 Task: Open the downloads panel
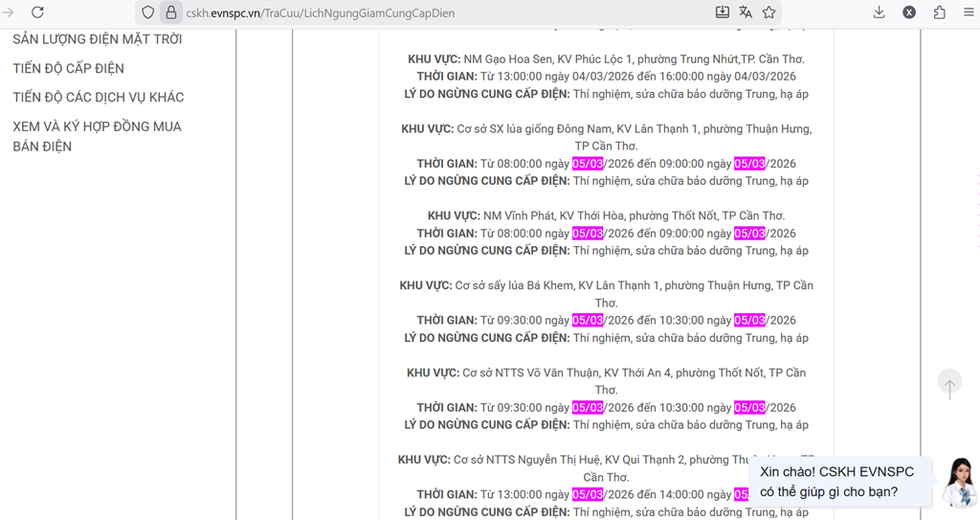[x=879, y=12]
